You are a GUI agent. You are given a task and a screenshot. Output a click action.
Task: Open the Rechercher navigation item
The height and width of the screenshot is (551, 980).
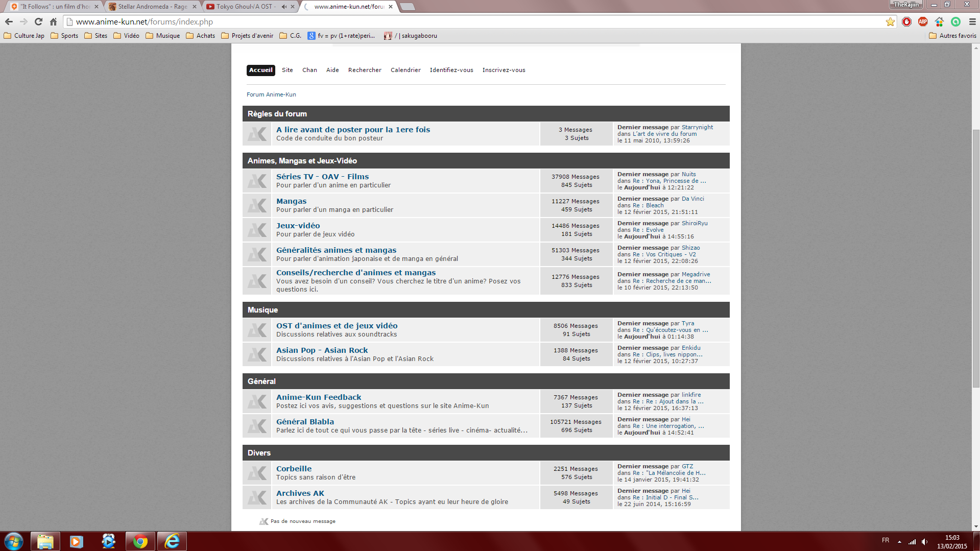point(365,70)
